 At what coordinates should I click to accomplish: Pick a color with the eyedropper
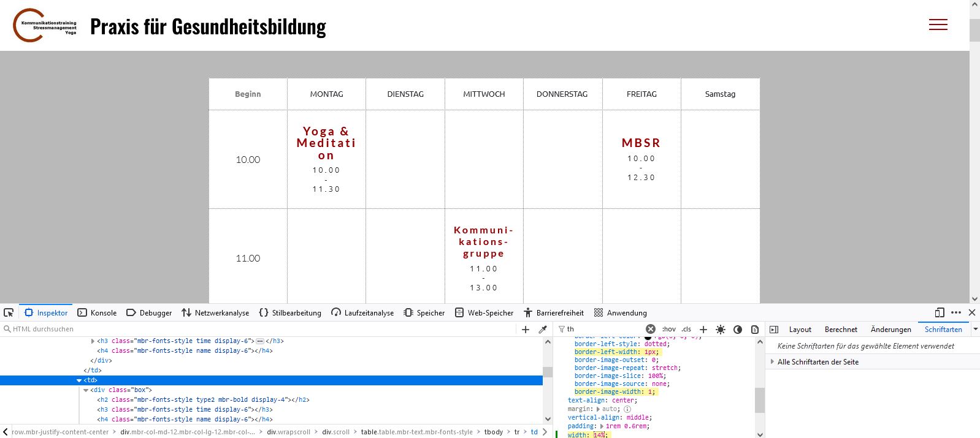pyautogui.click(x=542, y=329)
